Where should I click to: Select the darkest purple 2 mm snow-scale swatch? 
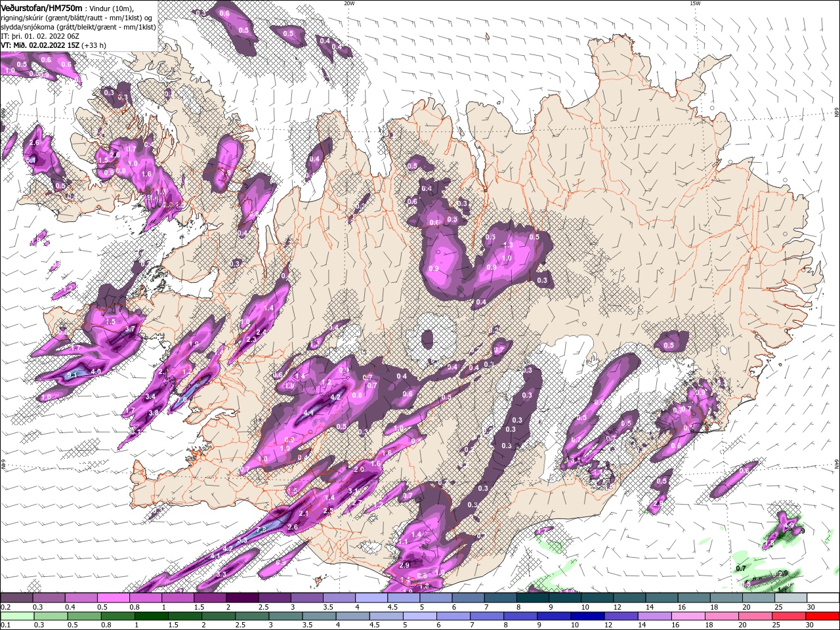pos(241,598)
